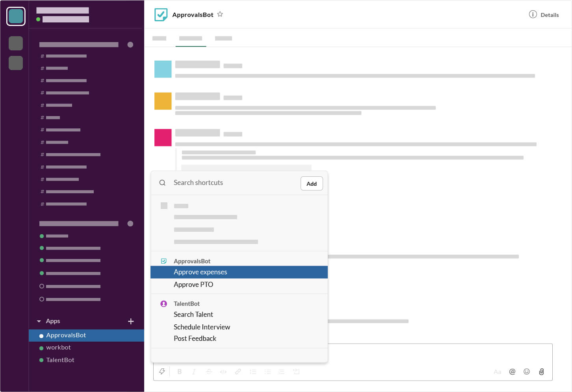Open the Details info panel
Screen dimensions: 572x392
(x=544, y=15)
